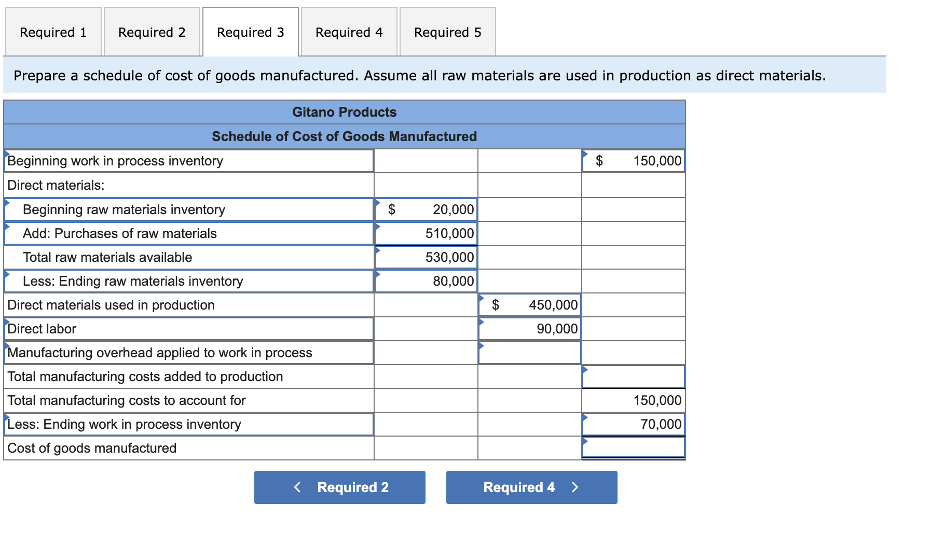The width and height of the screenshot is (932, 560).
Task: Click Direct materials used in production label
Action: point(111,305)
